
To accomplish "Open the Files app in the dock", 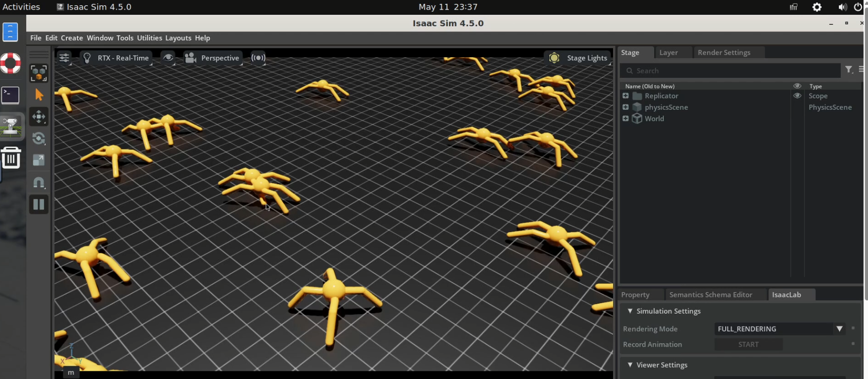I will [x=10, y=32].
